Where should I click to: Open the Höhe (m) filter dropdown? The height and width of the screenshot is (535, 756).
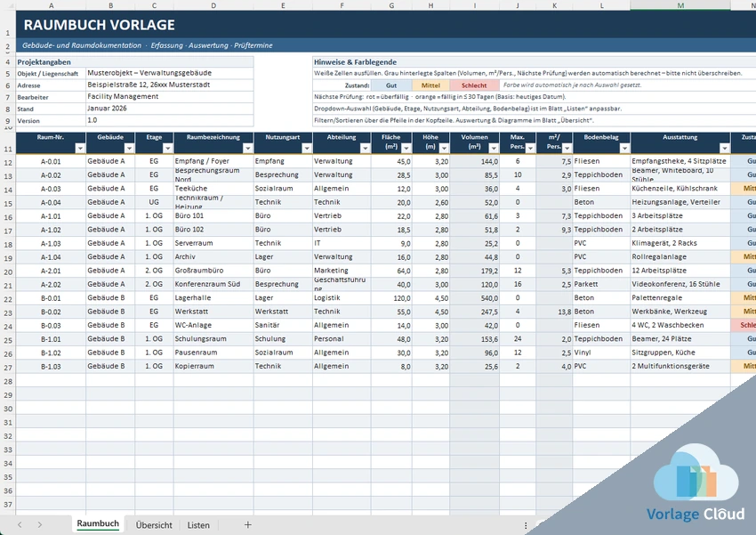coord(444,148)
